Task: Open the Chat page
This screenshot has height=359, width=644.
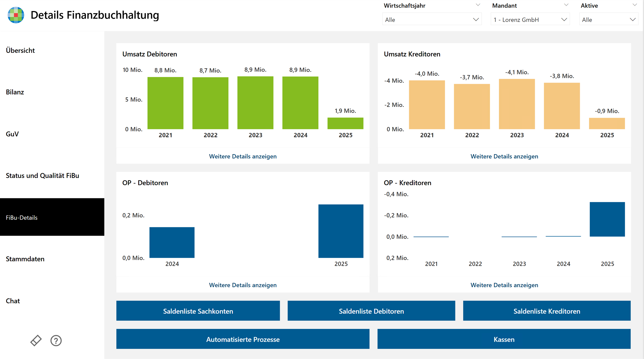Action: point(52,301)
